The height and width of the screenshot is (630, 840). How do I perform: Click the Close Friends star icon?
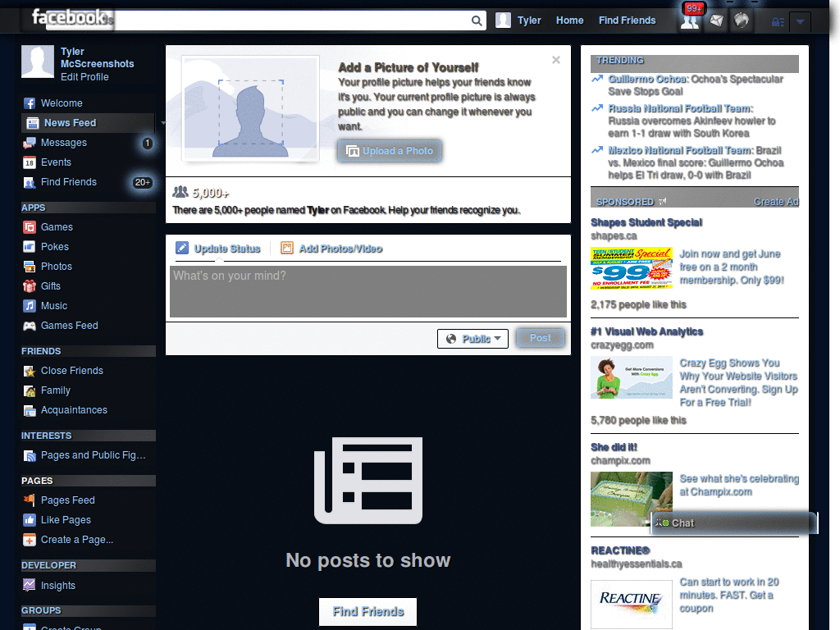coord(30,371)
